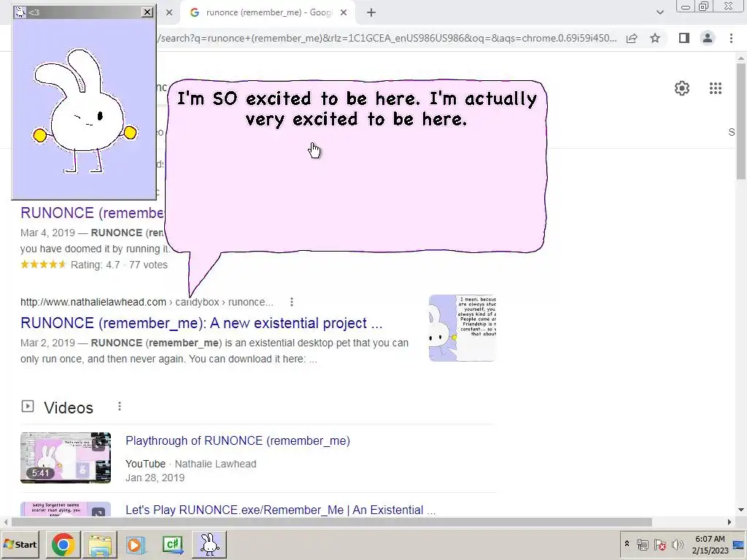Open the Videos section options menu

point(120,406)
